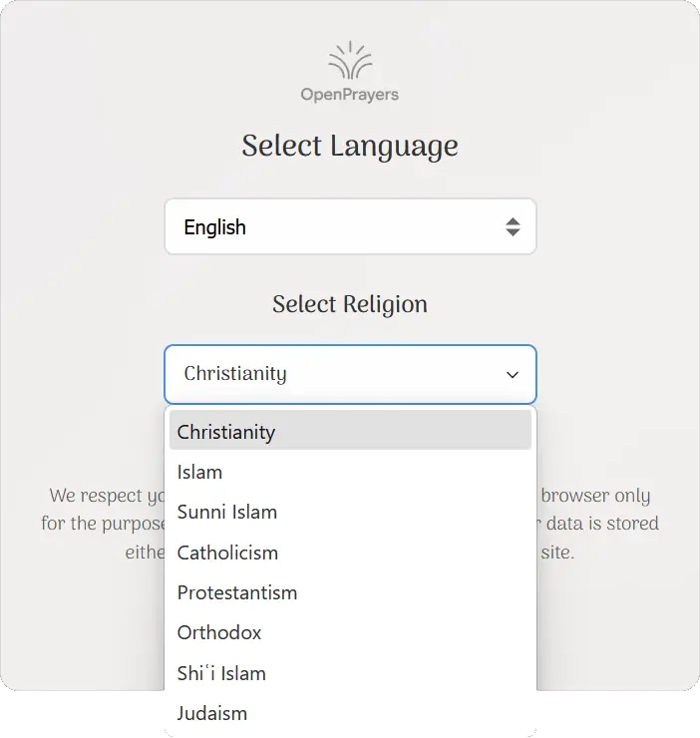Open the English language dropdown

tap(350, 227)
